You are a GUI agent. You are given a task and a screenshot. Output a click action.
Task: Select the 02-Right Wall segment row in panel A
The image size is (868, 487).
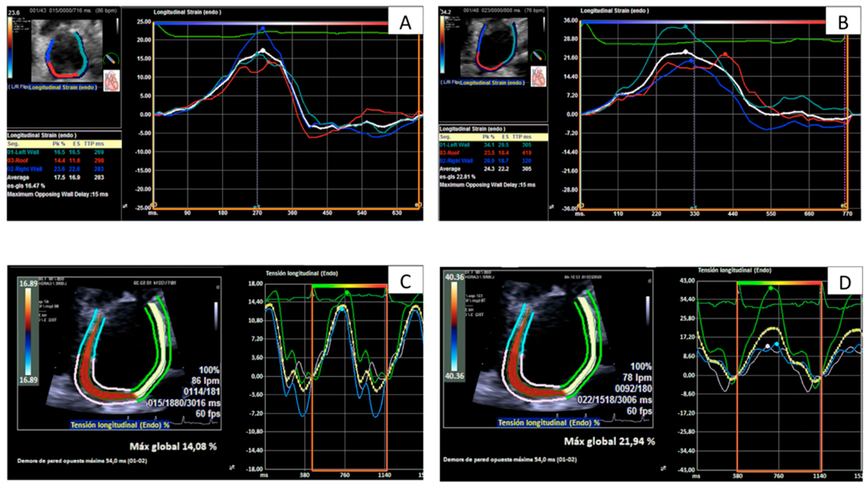pos(24,169)
